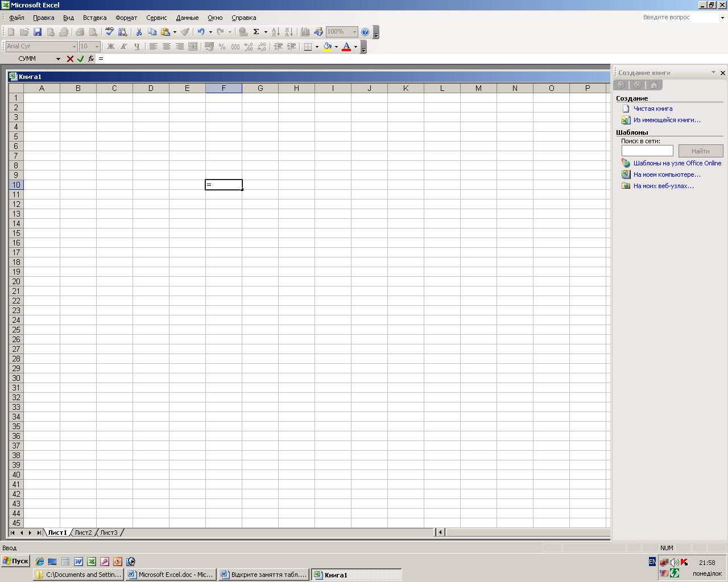Switch to the Лист2 sheet tab

point(83,533)
